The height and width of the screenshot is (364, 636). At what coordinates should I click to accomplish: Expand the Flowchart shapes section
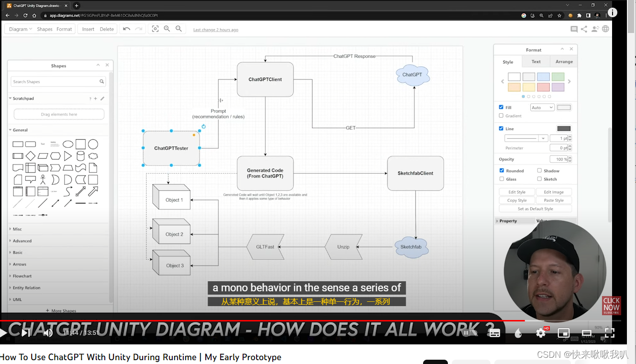click(21, 276)
